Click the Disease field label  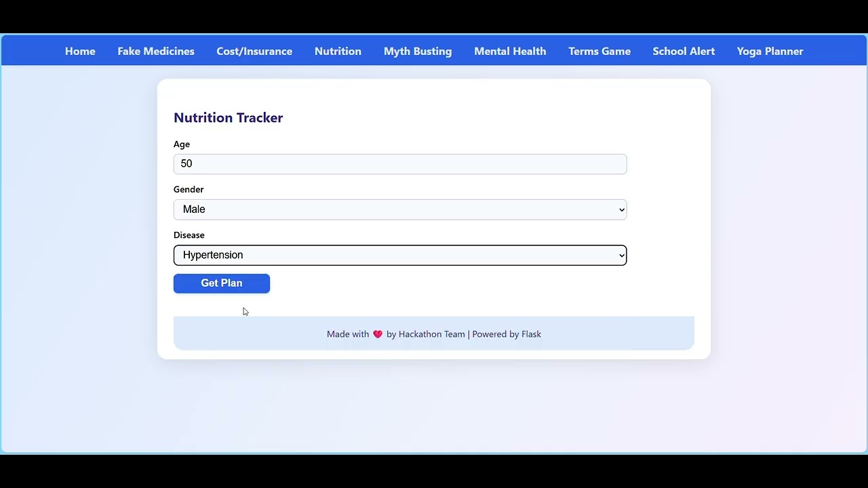[x=189, y=235]
